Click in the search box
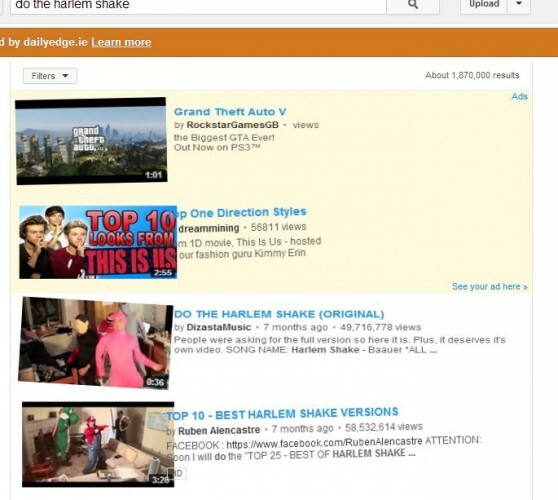 tap(198, 5)
